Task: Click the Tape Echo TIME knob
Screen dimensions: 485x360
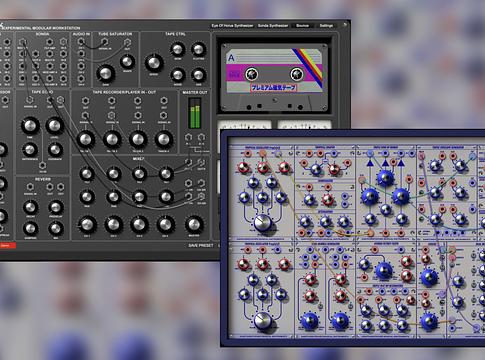Action: click(x=30, y=126)
